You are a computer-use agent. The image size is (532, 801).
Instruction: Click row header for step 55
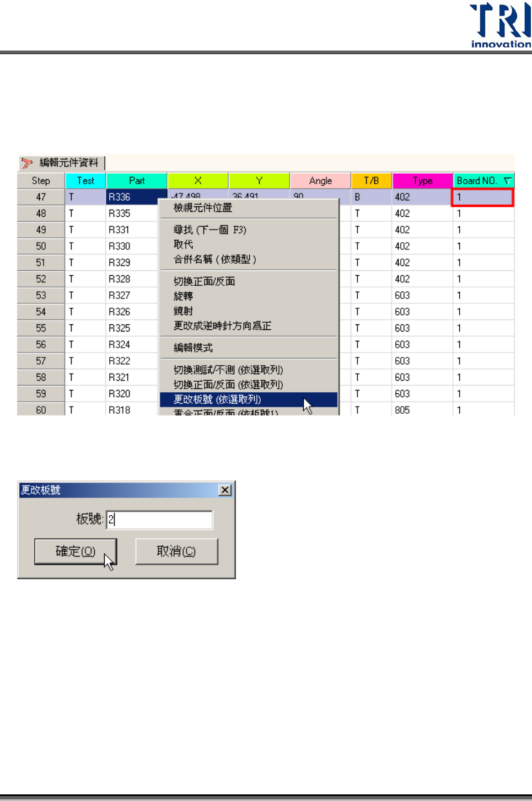[x=41, y=328]
